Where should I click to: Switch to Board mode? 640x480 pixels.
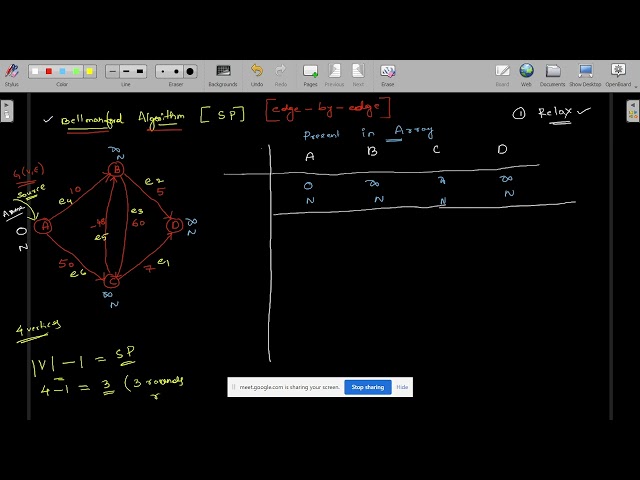502,75
